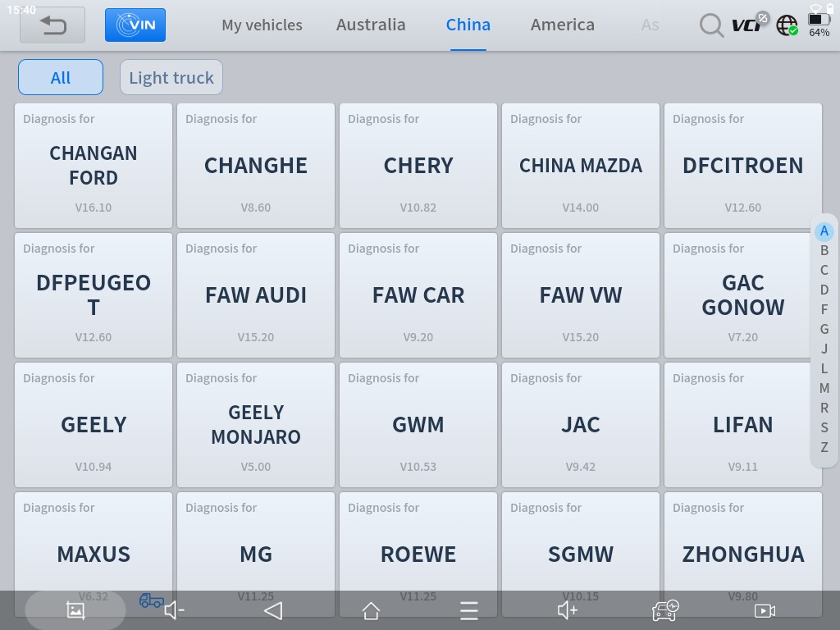Open the globe network status icon

tap(787, 25)
